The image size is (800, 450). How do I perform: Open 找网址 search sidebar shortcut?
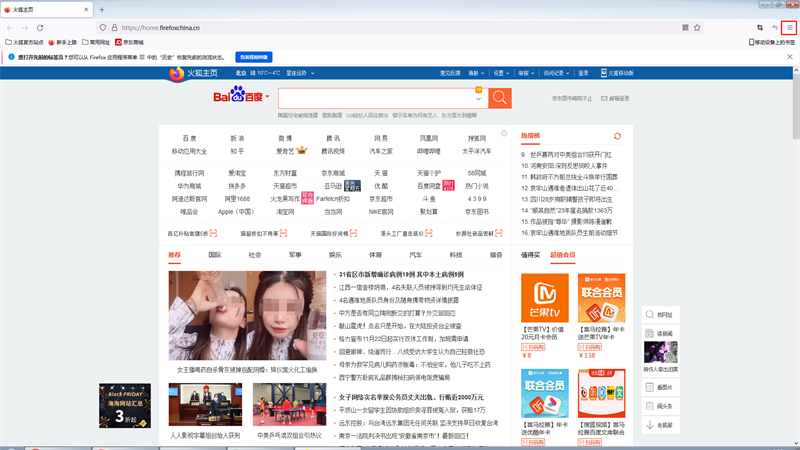pyautogui.click(x=660, y=315)
